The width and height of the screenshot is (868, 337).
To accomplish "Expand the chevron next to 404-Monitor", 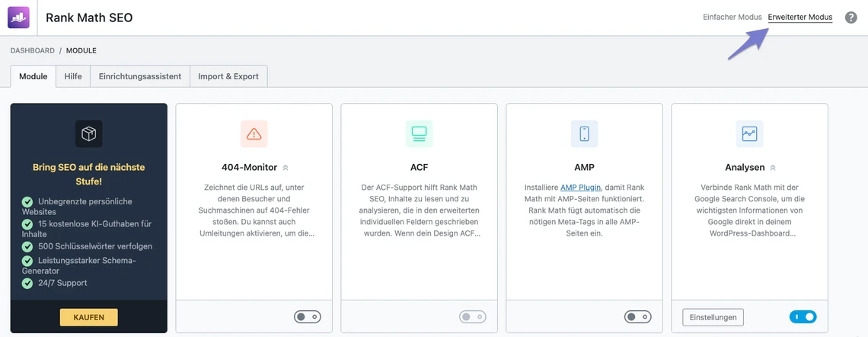I will [x=286, y=168].
